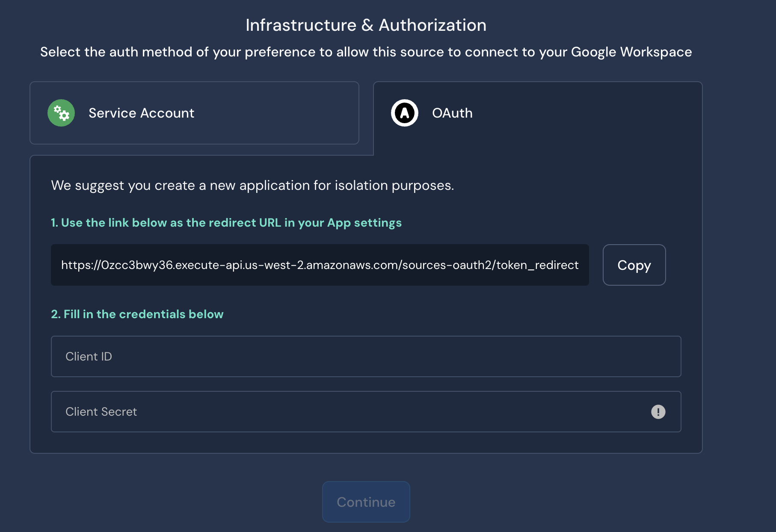776x532 pixels.
Task: Click the "Service Account" label text
Action: click(x=141, y=113)
